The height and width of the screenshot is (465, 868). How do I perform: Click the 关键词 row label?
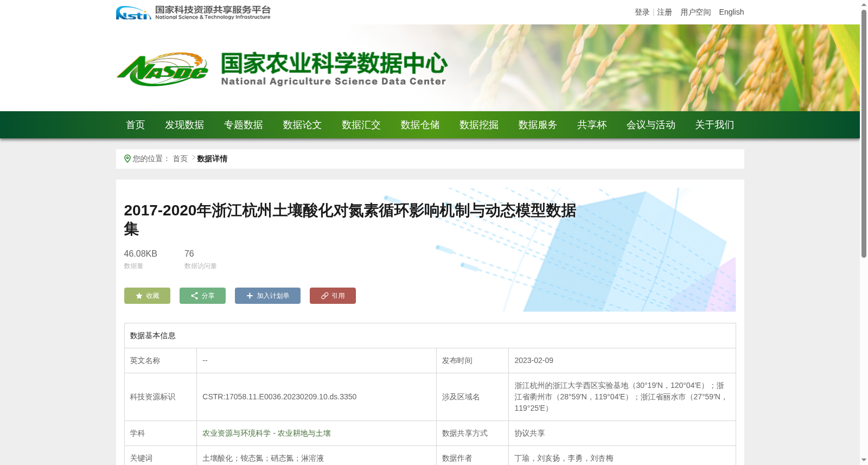[141, 458]
